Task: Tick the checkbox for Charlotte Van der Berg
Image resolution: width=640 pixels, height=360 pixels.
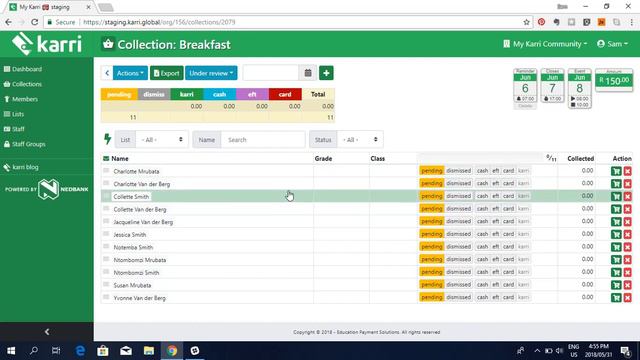Action: pyautogui.click(x=106, y=183)
